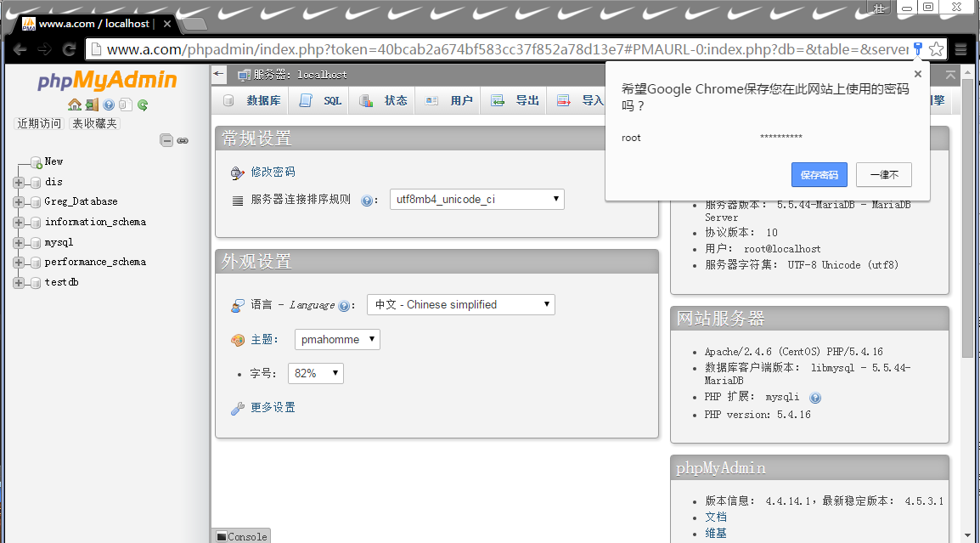Click 保存密码 in Chrome password prompt
This screenshot has height=543, width=980.
pos(819,174)
